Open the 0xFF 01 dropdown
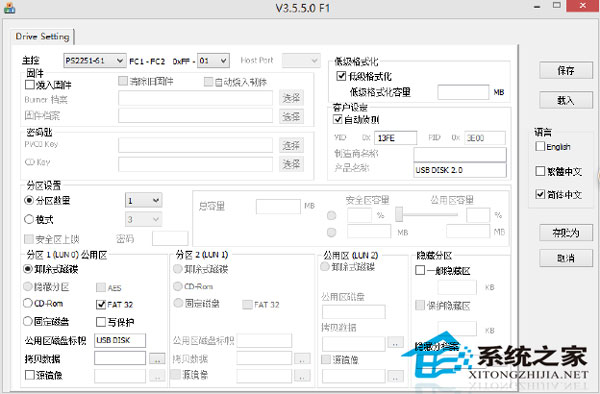 (x=213, y=61)
